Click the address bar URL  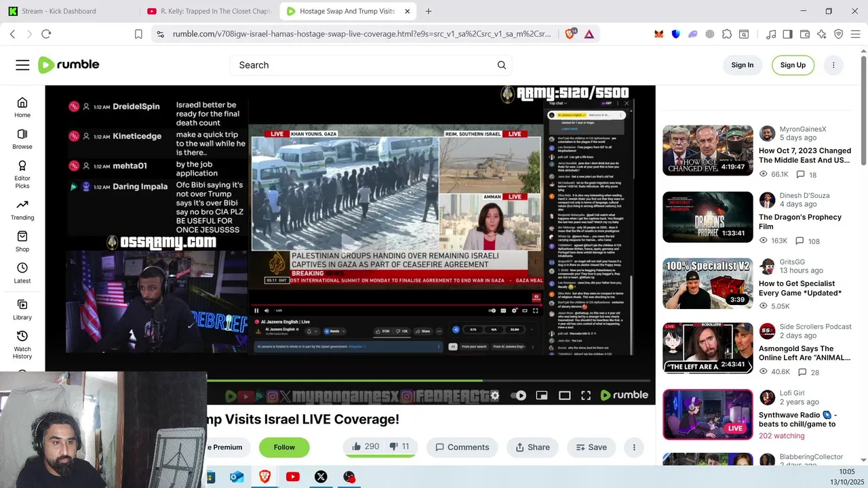tap(362, 34)
